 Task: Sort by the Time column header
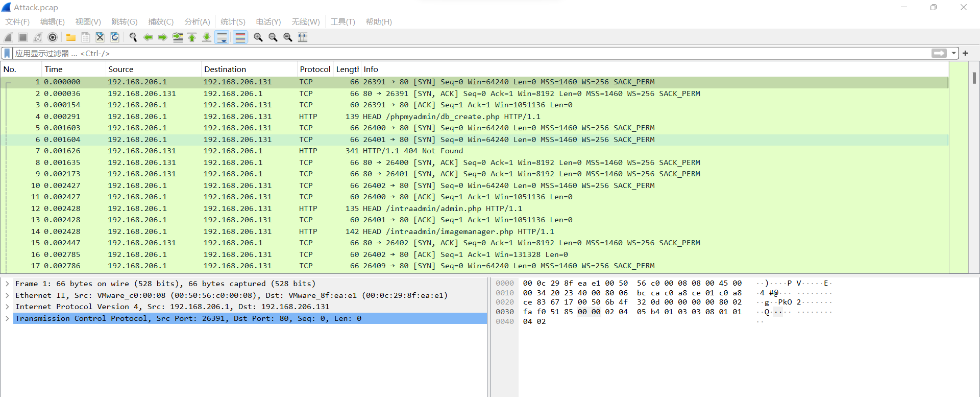73,69
